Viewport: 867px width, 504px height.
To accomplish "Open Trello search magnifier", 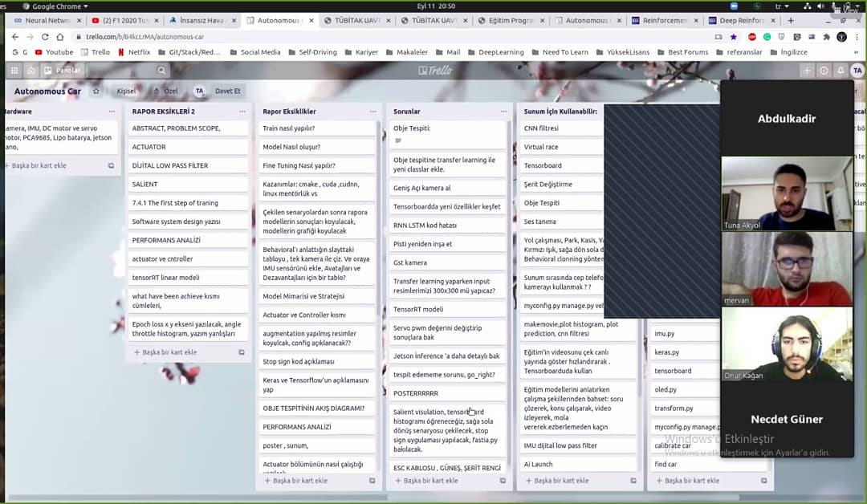I will point(161,70).
